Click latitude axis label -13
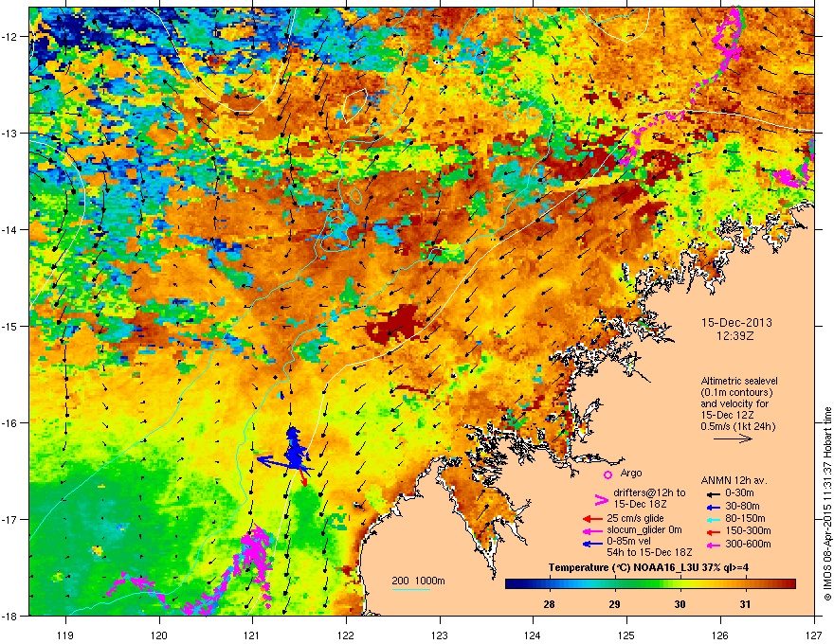This screenshot has height=644, width=834. click(x=10, y=133)
